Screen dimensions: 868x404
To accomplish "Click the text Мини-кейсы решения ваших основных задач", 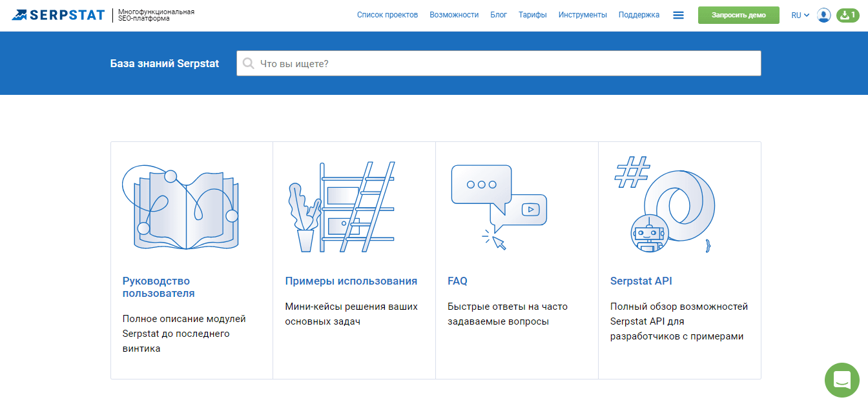I will coord(351,314).
